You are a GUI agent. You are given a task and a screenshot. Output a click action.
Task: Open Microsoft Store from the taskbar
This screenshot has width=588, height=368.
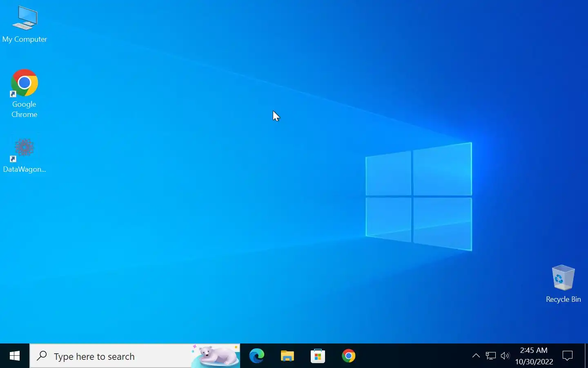coord(318,356)
